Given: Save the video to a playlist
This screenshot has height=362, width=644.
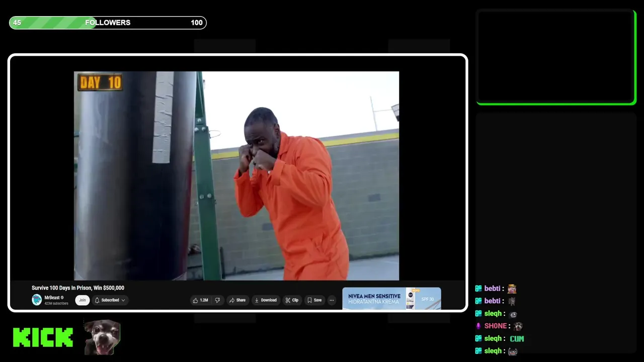Looking at the screenshot, I should (x=314, y=300).
